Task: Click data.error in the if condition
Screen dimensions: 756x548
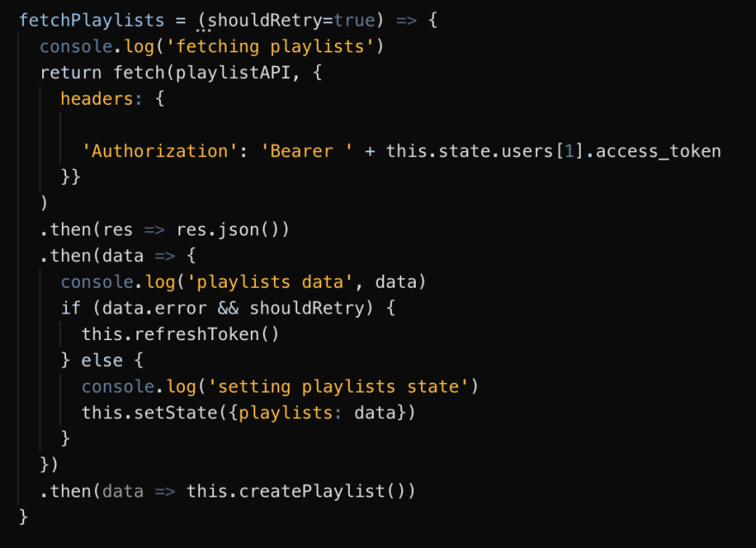Action: [155, 308]
